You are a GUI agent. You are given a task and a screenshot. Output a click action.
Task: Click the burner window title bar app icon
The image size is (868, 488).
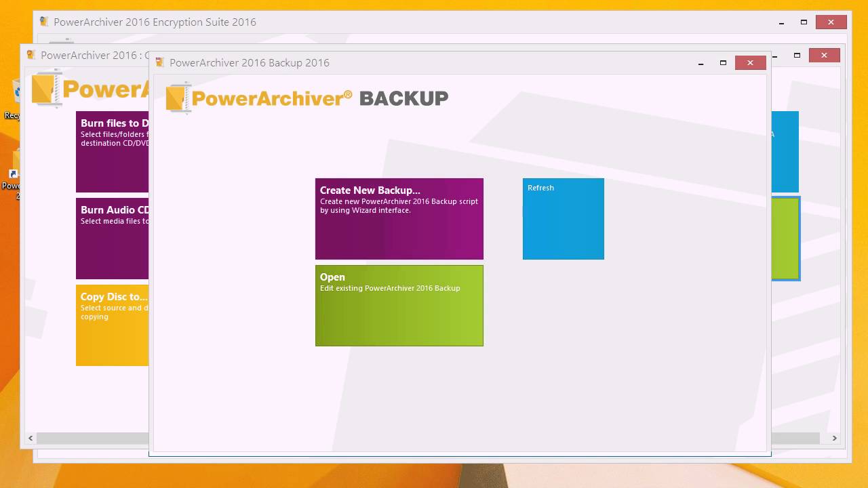(31, 55)
